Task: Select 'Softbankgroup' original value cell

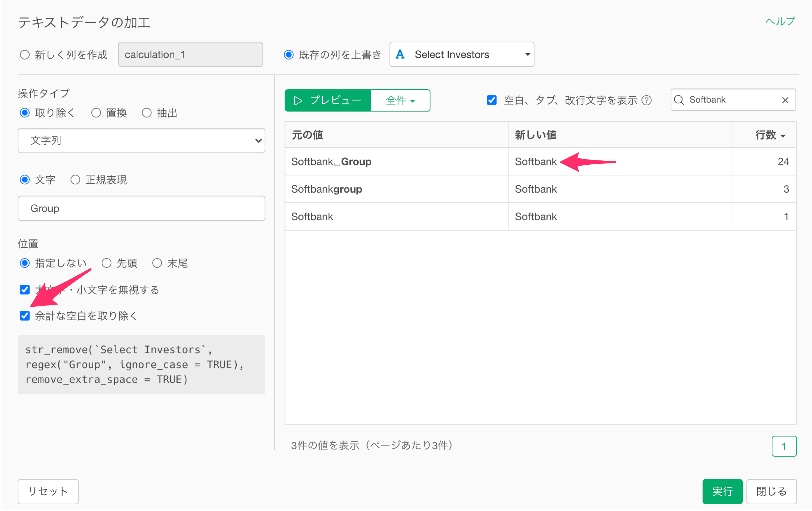Action: [x=396, y=189]
